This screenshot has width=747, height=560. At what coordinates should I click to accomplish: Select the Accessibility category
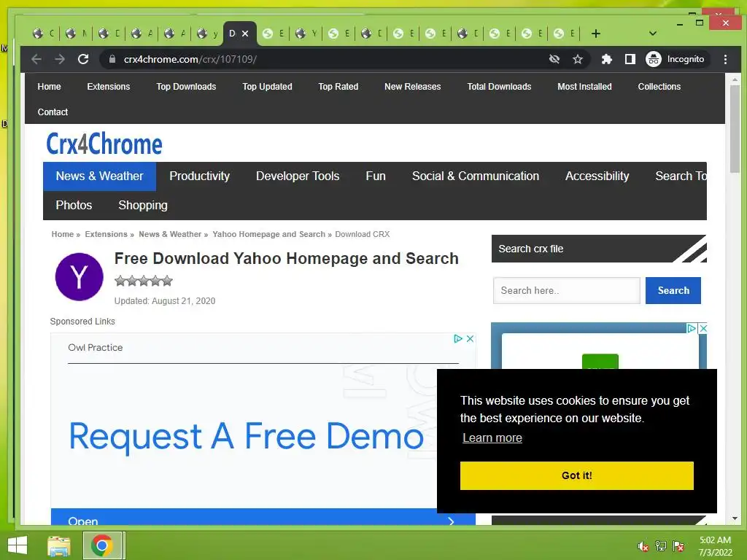pos(597,176)
